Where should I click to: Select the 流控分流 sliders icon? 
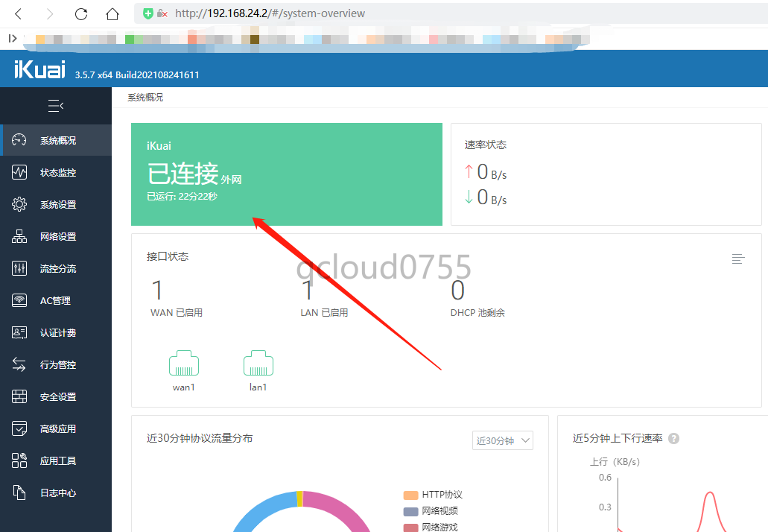pos(19,269)
